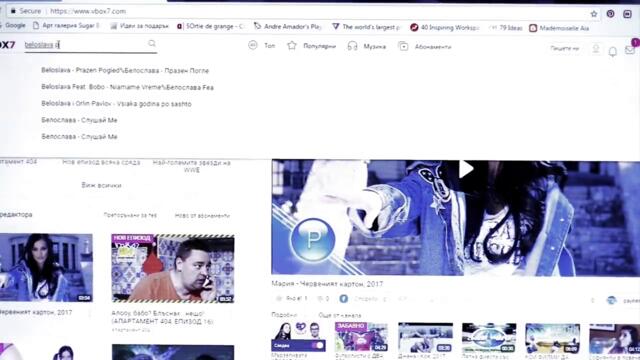Click the user profile icon
The width and height of the screenshot is (640, 360).
click(596, 49)
